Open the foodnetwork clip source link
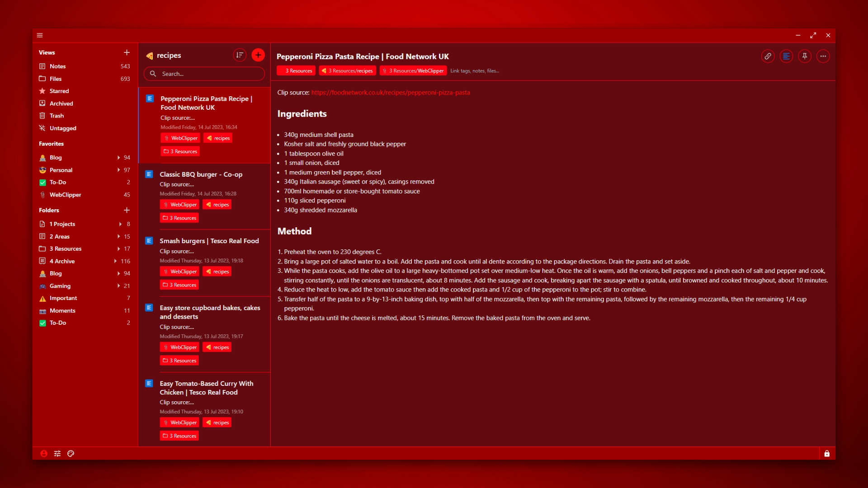This screenshot has height=488, width=868. pyautogui.click(x=391, y=93)
